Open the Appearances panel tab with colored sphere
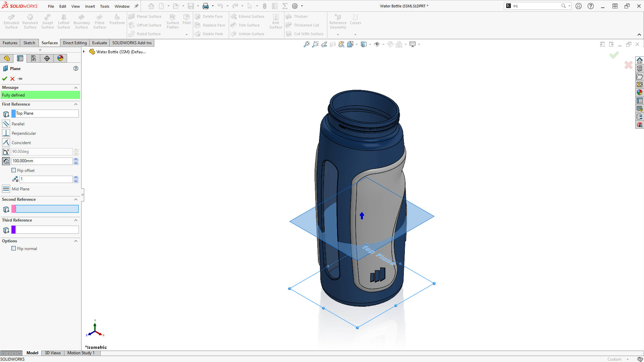 click(x=60, y=58)
